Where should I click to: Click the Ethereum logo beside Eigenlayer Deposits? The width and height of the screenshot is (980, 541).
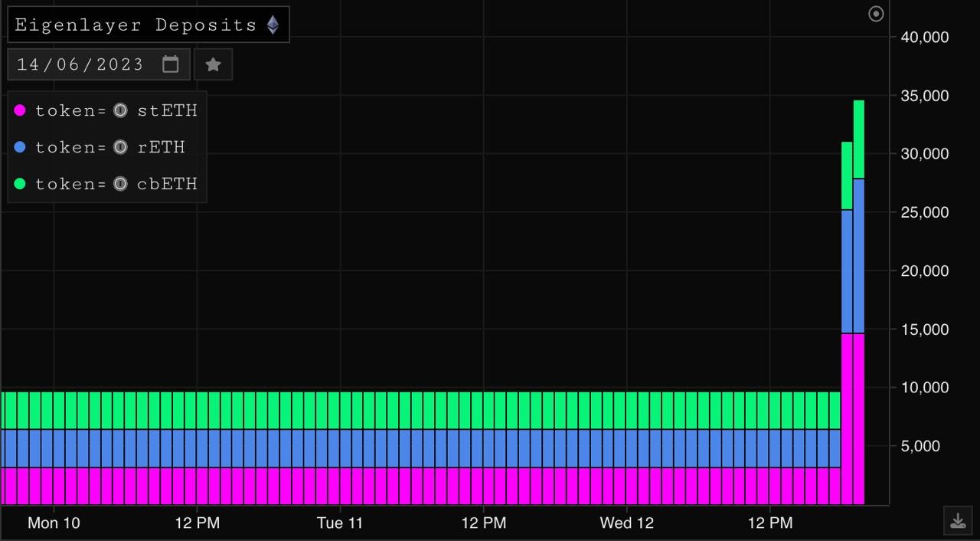273,25
